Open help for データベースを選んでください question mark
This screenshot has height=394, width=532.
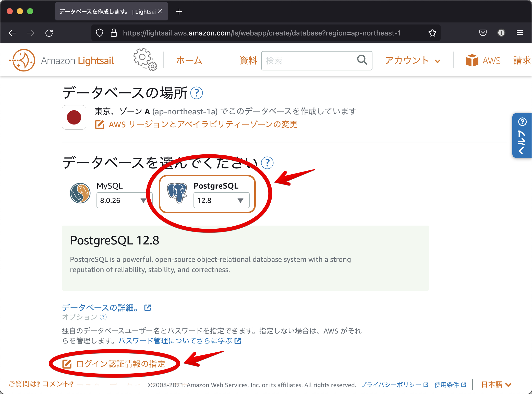coord(267,163)
